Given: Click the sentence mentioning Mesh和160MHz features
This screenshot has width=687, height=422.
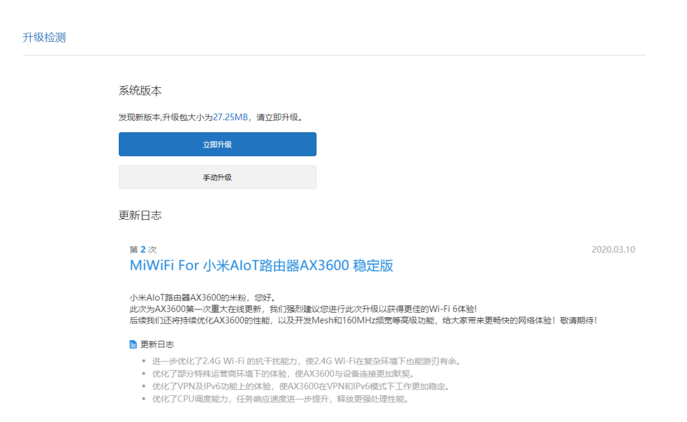Looking at the screenshot, I should pyautogui.click(x=362, y=321).
